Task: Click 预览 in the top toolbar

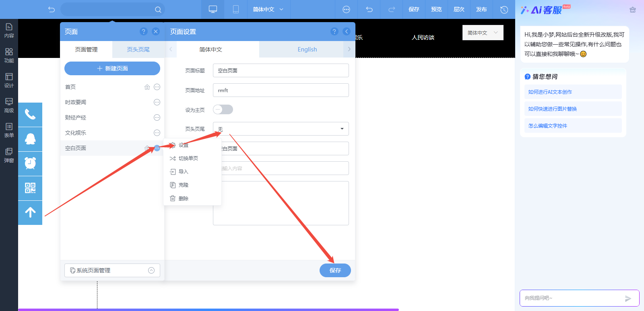Action: [436, 9]
